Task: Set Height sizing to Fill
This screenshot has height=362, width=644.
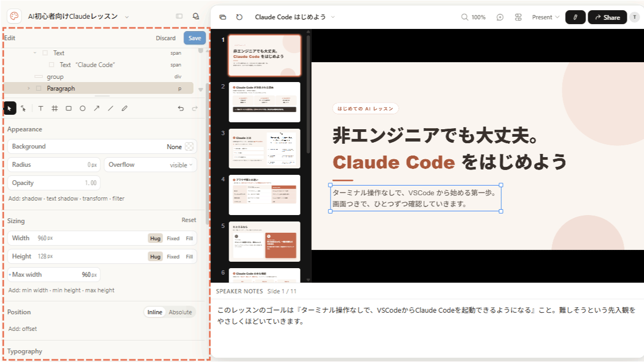Action: tap(189, 256)
